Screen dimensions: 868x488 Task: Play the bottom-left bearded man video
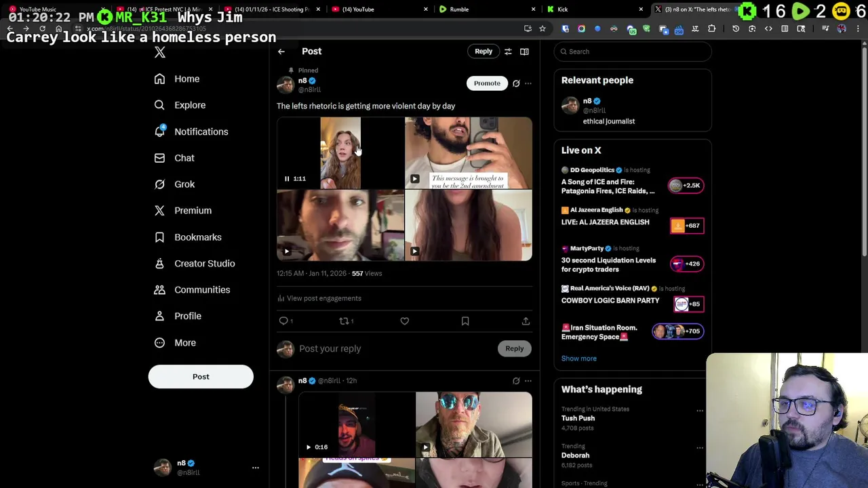click(287, 251)
